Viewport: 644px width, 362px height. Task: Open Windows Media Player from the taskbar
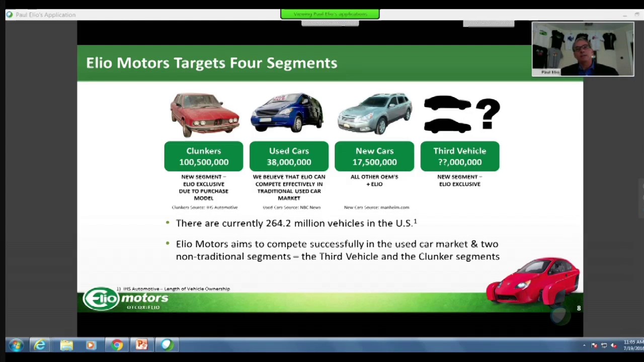(x=91, y=345)
